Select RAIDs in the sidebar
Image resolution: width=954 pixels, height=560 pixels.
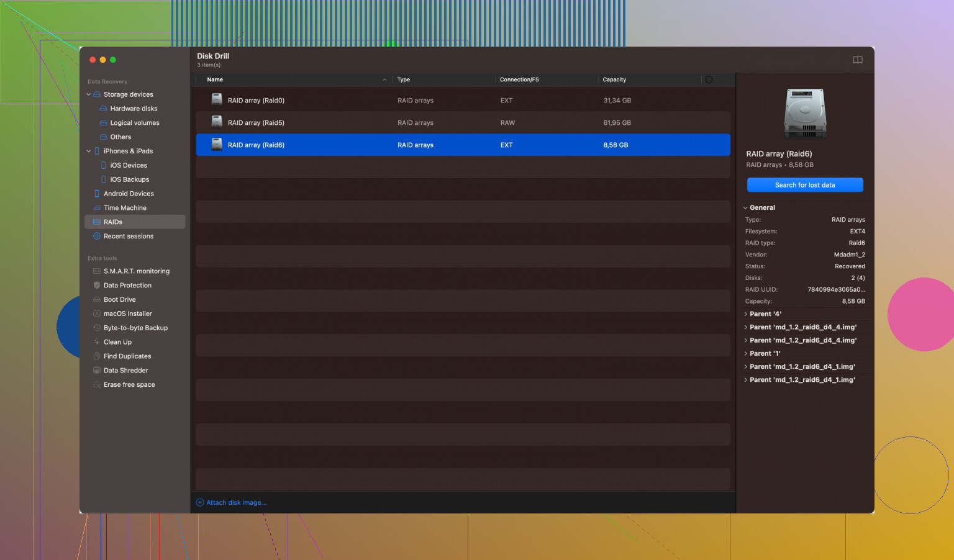(x=113, y=222)
